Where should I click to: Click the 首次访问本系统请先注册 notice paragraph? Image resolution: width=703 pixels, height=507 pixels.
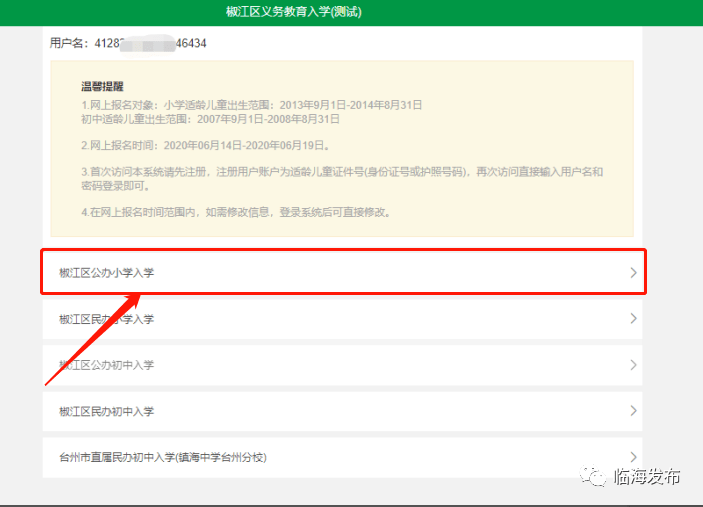(342, 178)
